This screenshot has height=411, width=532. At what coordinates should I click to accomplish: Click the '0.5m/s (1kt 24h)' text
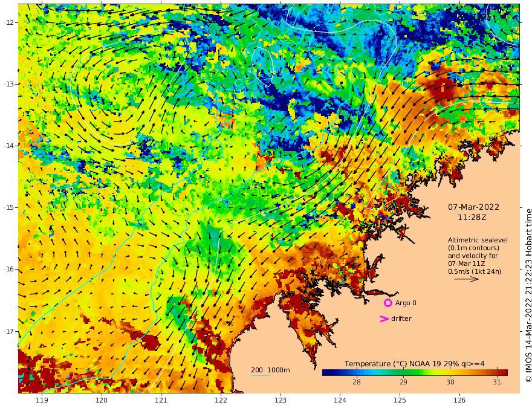click(x=475, y=271)
